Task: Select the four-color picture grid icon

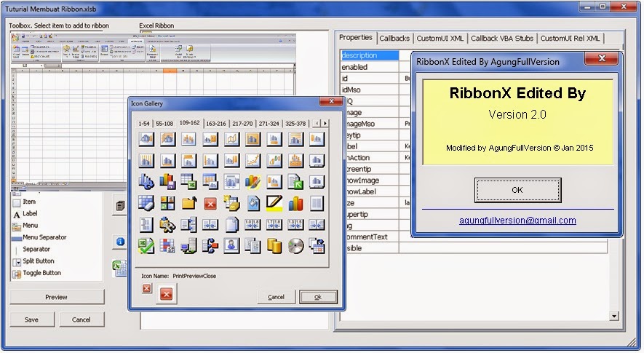Action: [167, 203]
